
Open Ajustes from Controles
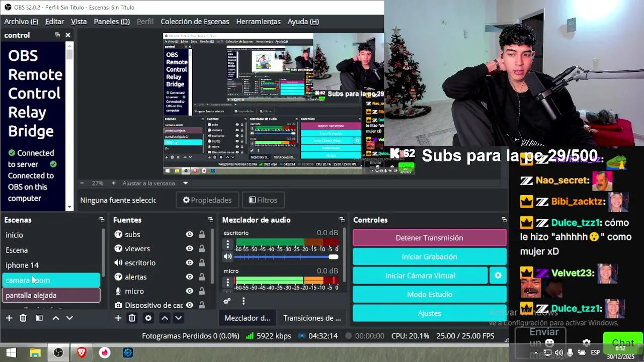click(430, 313)
